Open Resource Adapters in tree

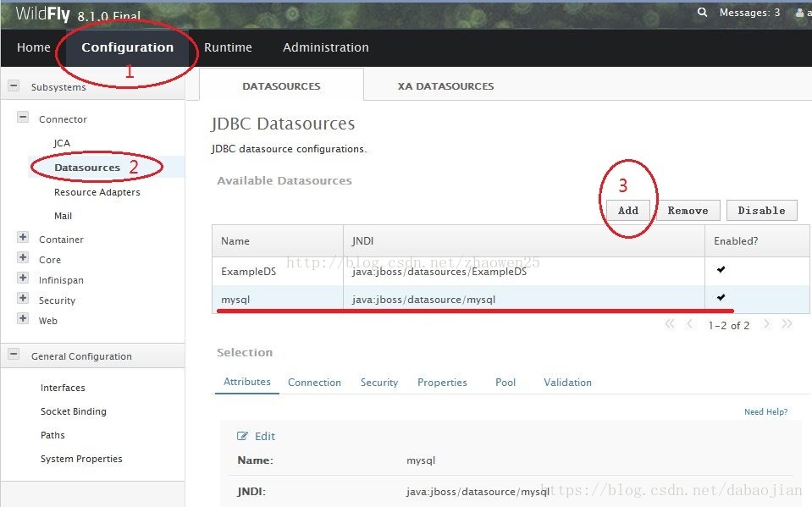tap(97, 191)
